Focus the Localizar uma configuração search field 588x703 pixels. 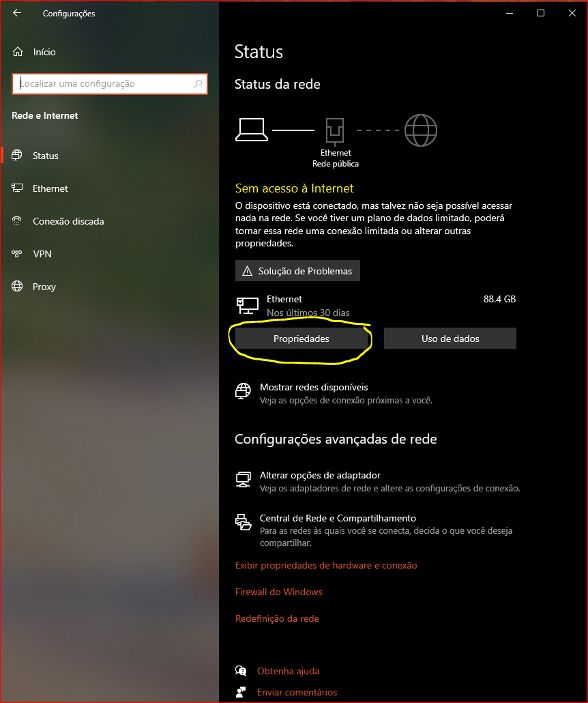coord(110,84)
